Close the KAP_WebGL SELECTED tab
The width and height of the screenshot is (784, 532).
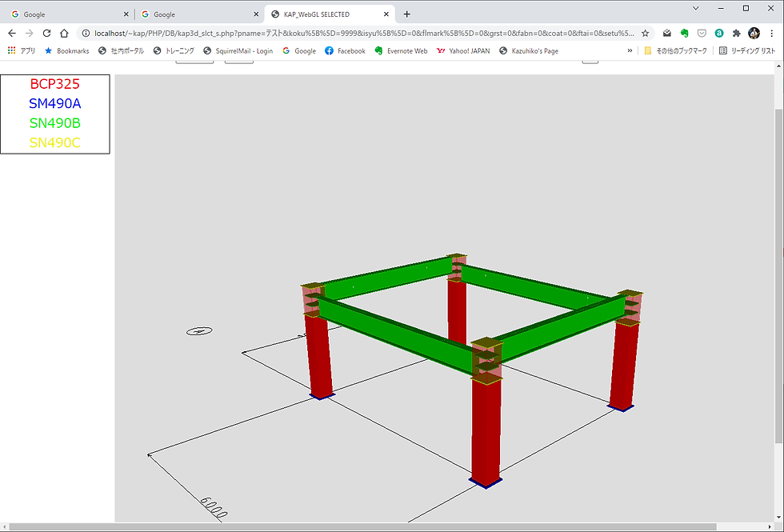point(386,14)
